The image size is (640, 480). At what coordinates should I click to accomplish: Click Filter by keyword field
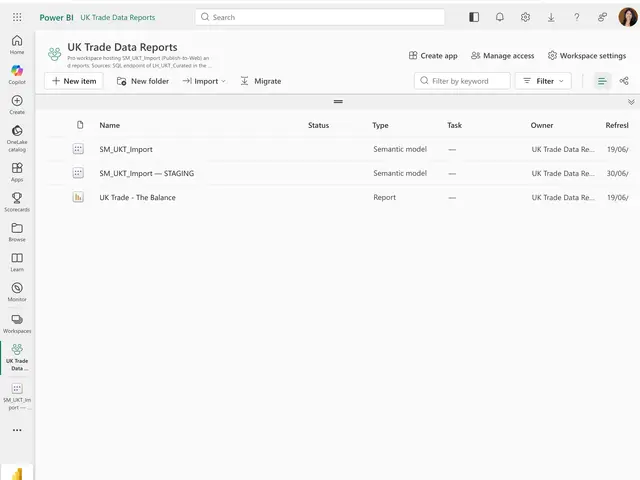tap(462, 81)
